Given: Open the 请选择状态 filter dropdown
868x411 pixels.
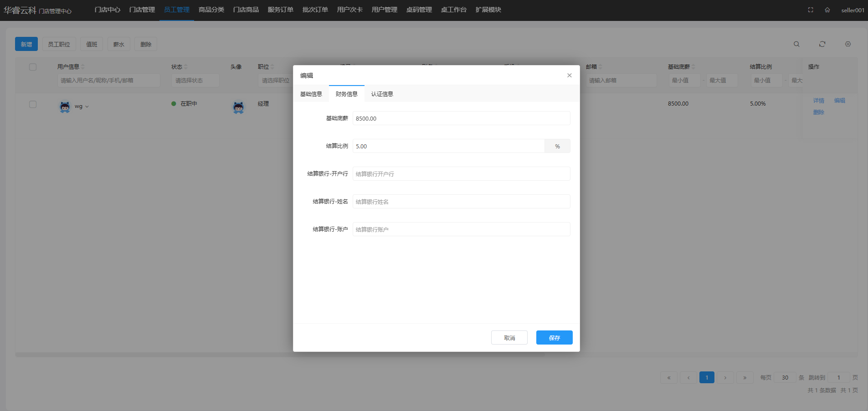Looking at the screenshot, I should point(195,81).
